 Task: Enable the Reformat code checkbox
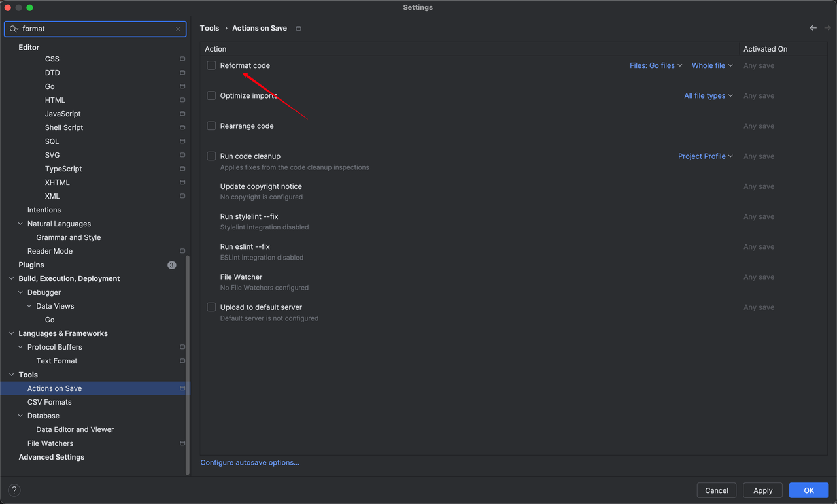(x=211, y=65)
